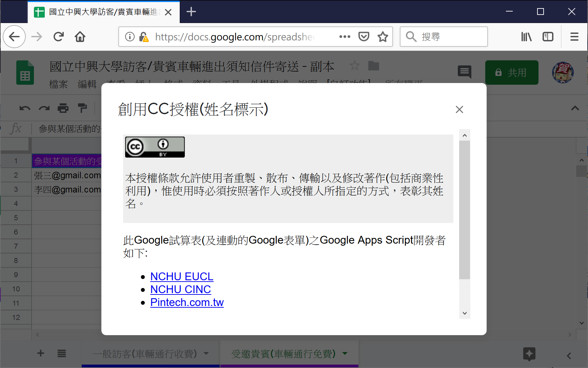
Task: Open dropdown of 受邀貴賓 sheet tab
Action: pyautogui.click(x=345, y=353)
